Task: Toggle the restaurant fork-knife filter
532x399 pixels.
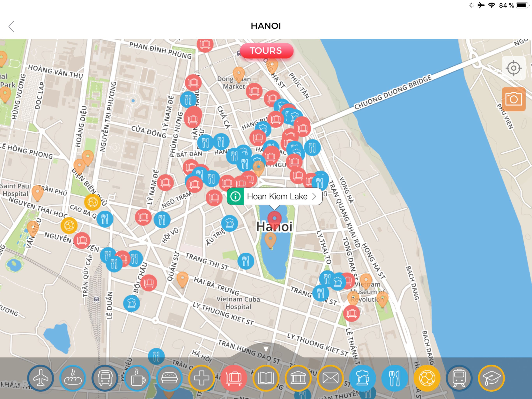Action: click(x=395, y=378)
